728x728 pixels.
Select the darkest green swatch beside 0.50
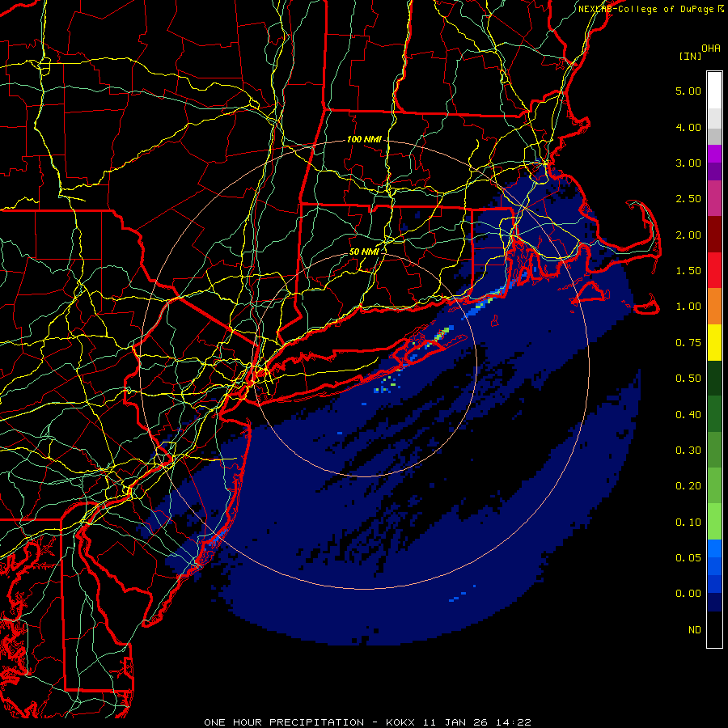pos(714,379)
